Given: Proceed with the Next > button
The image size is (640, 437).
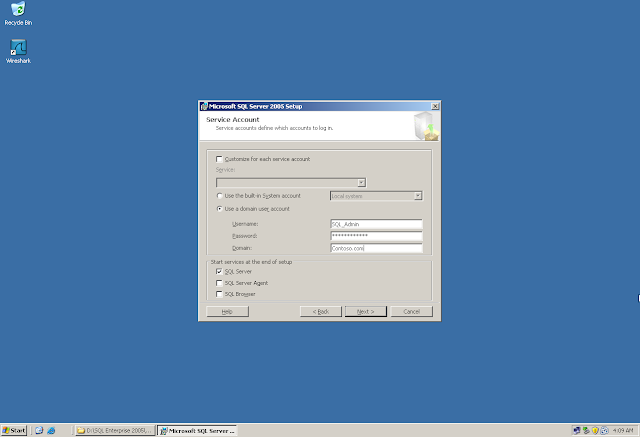Looking at the screenshot, I should pyautogui.click(x=366, y=312).
